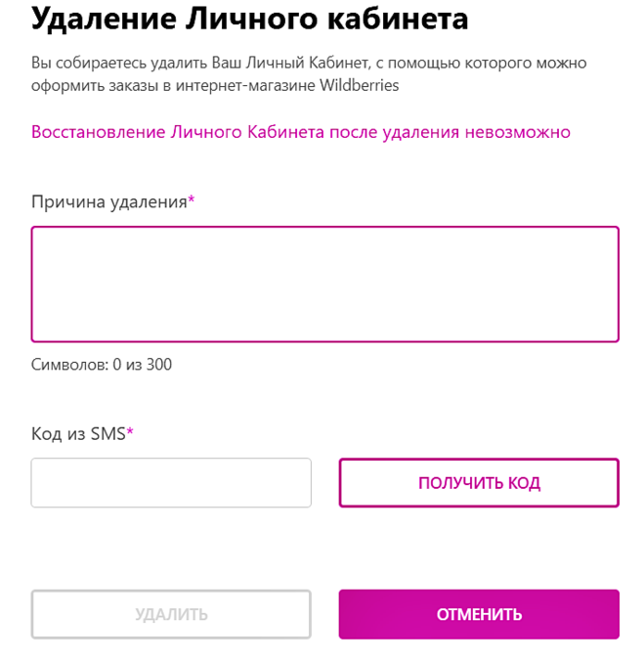
Task: Click the number 300 in the character counter
Action: coord(159,365)
